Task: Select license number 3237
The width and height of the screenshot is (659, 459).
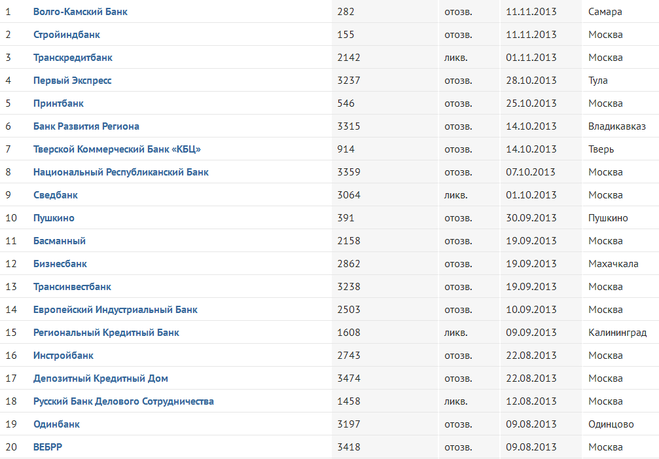Action: 348,81
